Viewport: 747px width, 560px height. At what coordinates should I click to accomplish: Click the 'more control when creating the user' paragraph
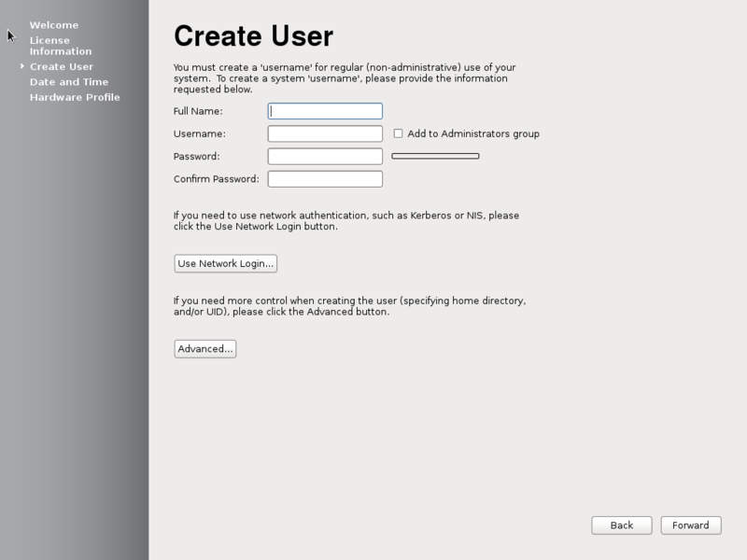[x=349, y=306]
